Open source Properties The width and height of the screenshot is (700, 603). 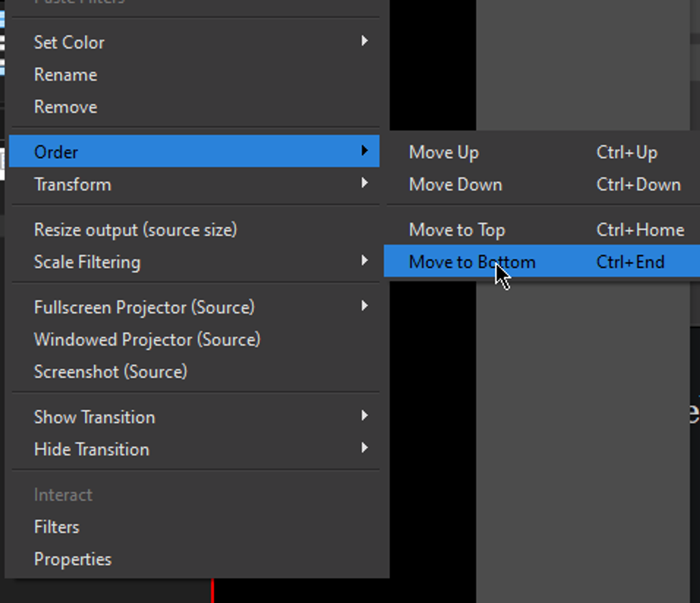194,559
